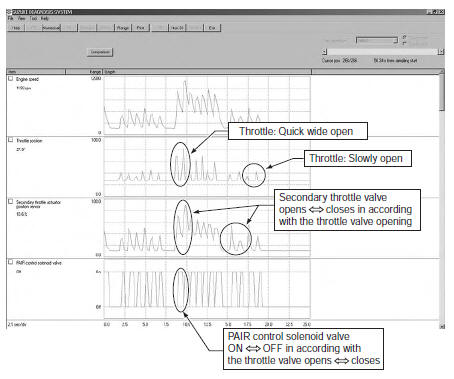Click the Comparison button
Image resolution: width=454 pixels, height=379 pixels.
click(100, 52)
